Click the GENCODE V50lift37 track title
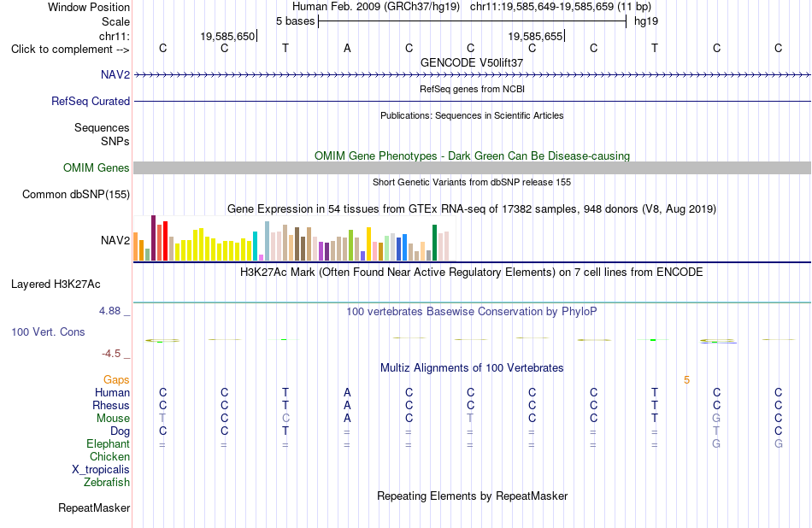 pyautogui.click(x=472, y=62)
